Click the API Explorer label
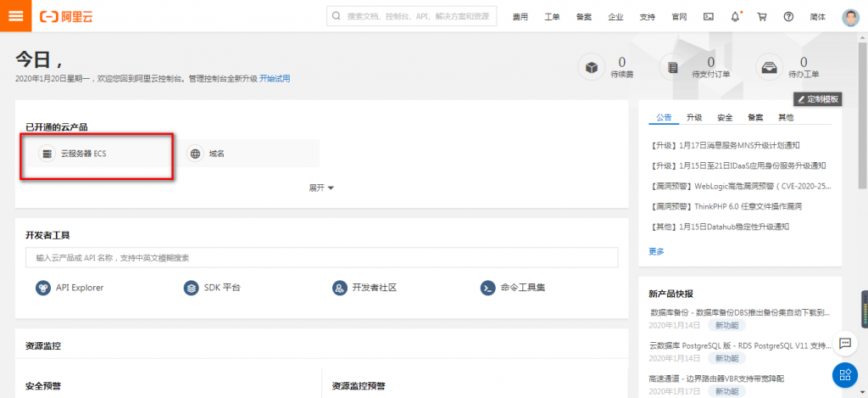The height and width of the screenshot is (398, 868). click(x=80, y=288)
